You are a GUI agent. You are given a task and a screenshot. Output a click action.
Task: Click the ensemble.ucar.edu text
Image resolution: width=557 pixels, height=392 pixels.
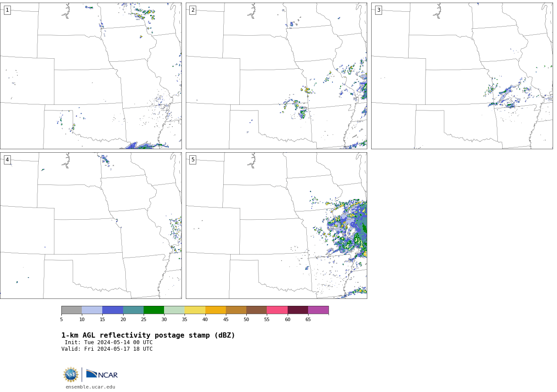(x=91, y=387)
